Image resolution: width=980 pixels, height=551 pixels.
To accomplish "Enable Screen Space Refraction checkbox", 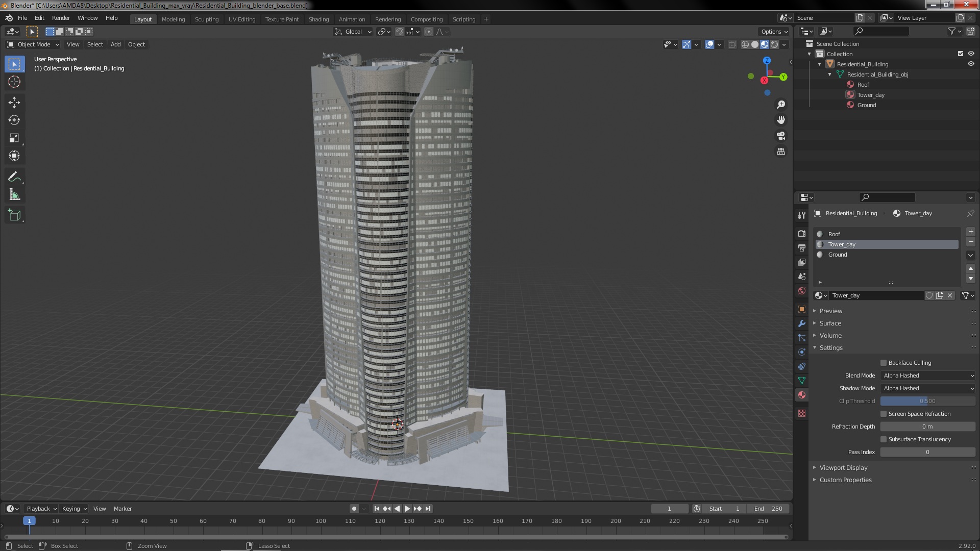I will click(884, 414).
